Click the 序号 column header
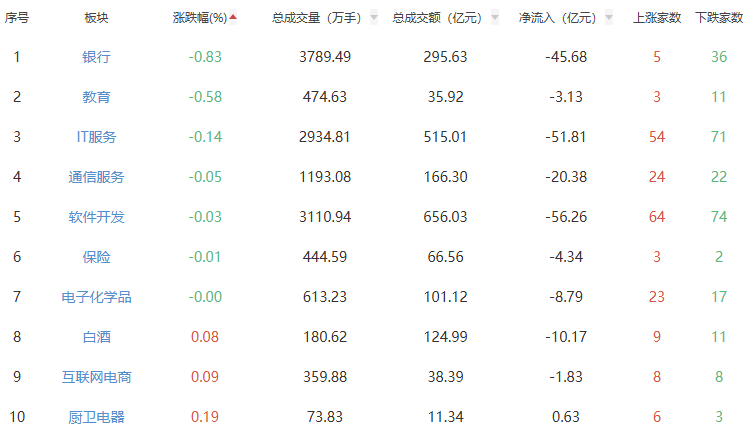Image resolution: width=753 pixels, height=435 pixels. (17, 17)
